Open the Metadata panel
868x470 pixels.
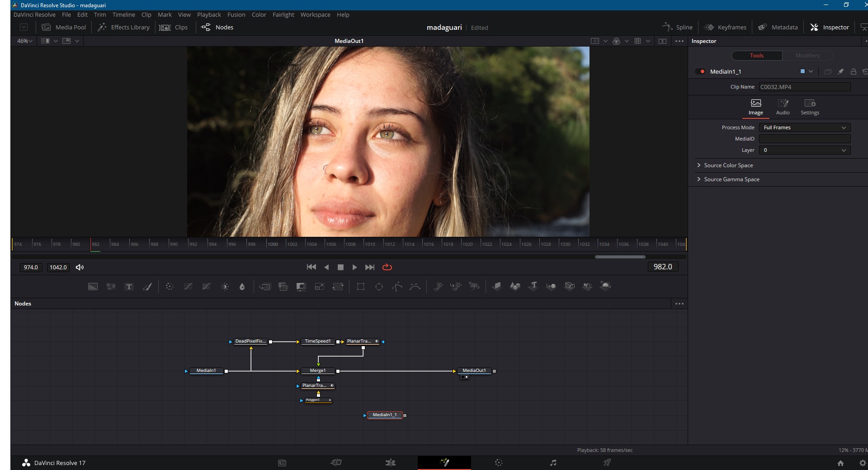click(x=778, y=27)
